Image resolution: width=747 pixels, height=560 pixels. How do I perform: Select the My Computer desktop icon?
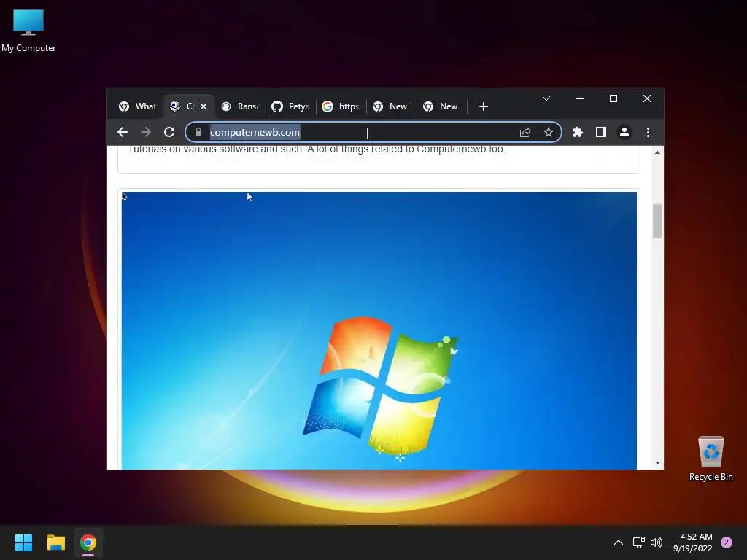(x=28, y=29)
